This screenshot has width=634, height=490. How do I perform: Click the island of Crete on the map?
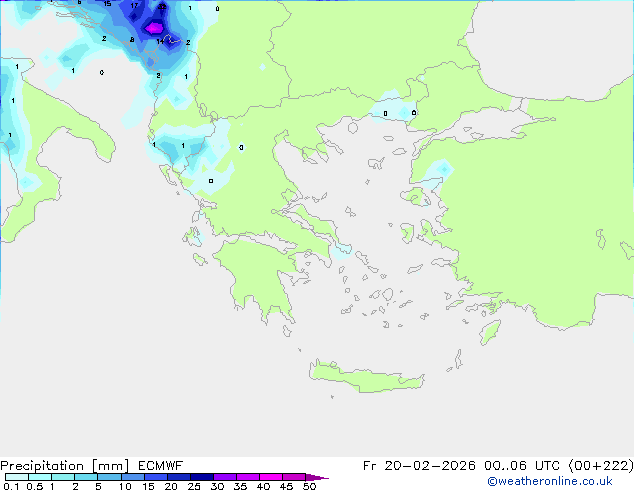366,377
